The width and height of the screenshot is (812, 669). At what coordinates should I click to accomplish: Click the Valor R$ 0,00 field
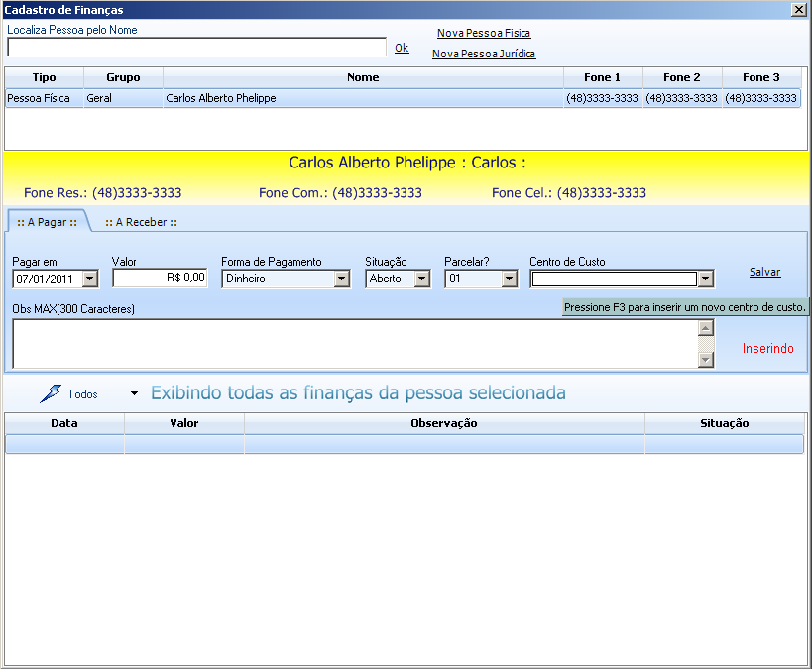coord(160,279)
